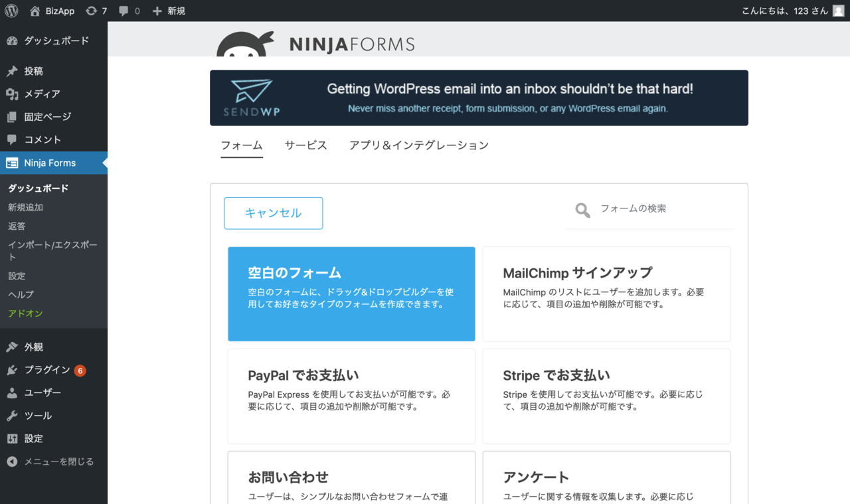This screenshot has height=504, width=850.
Task: Click the plugin update count badge 6
Action: 80,371
